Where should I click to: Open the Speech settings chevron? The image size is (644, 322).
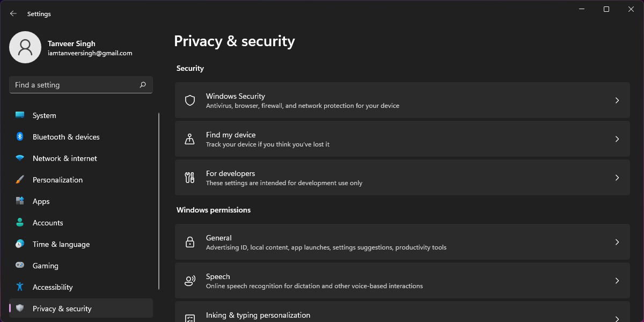[617, 281]
